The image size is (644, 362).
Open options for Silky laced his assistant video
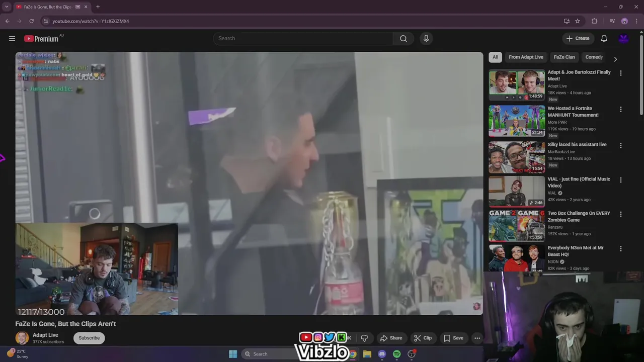coord(620,145)
